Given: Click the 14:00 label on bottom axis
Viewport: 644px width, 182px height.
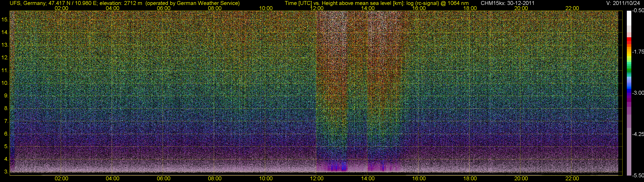Looking at the screenshot, I should [x=368, y=179].
